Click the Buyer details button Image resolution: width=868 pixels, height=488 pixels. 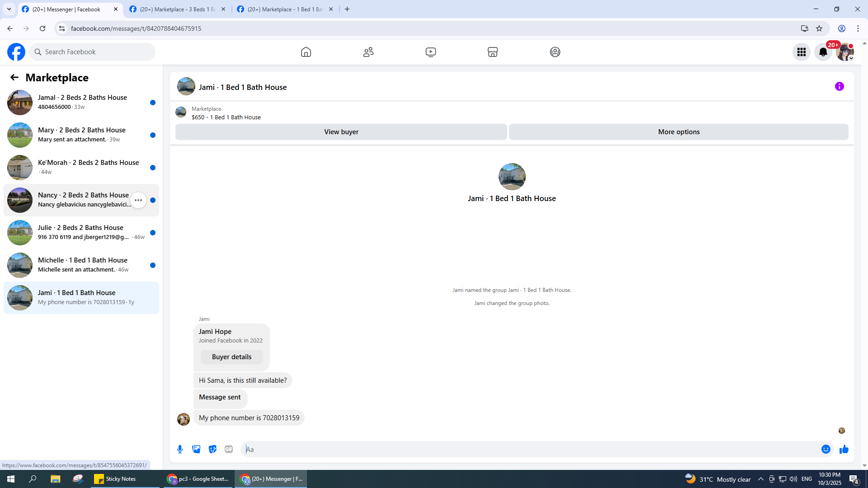pos(231,357)
